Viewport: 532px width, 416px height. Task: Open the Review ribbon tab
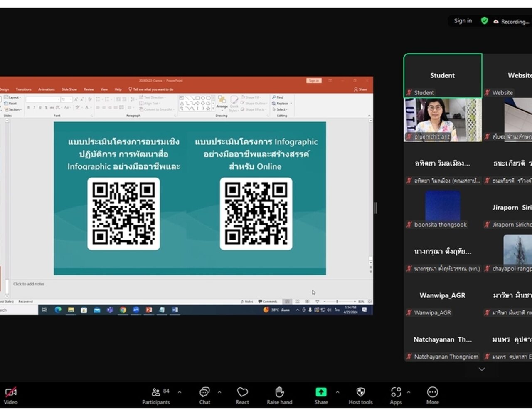point(89,89)
